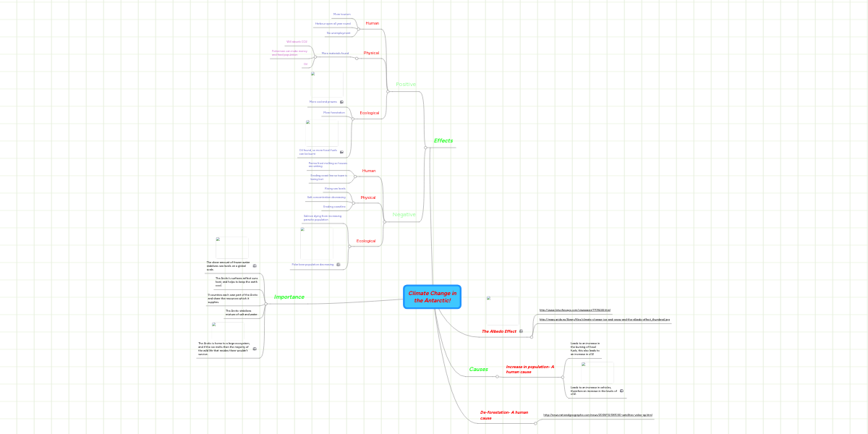The image size is (868, 434).
Task: Click broken image thumbnail above Albedo Effect
Action: click(490, 298)
